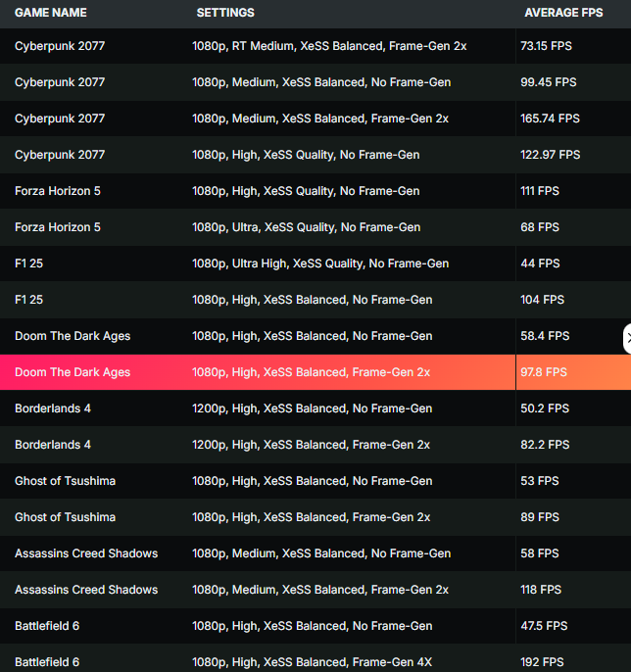631x672 pixels.
Task: Click Doom The Dark Ages No Frame-Gen settings
Action: click(x=312, y=336)
